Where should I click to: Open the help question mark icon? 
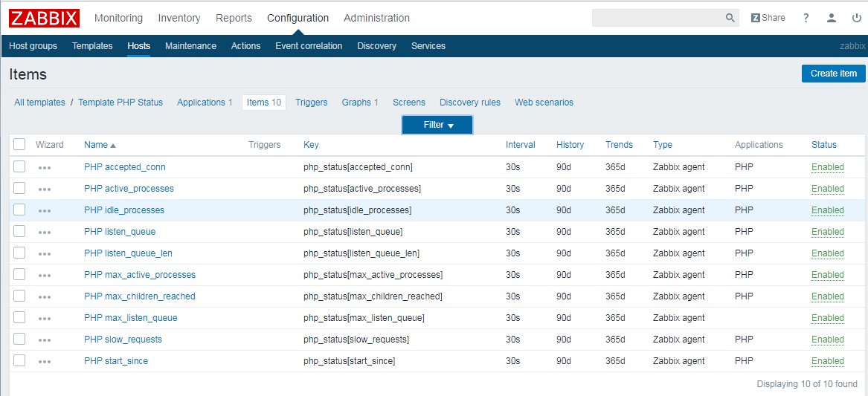tap(806, 18)
